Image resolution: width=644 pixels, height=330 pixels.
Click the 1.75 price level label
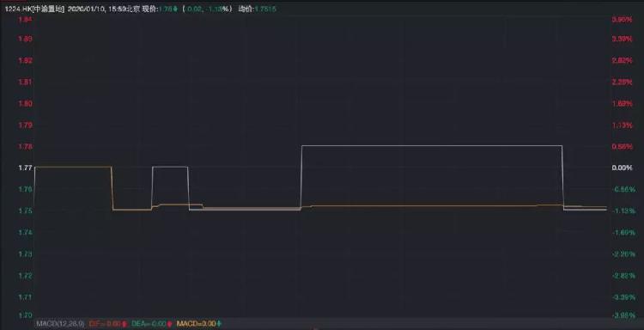tap(25, 211)
